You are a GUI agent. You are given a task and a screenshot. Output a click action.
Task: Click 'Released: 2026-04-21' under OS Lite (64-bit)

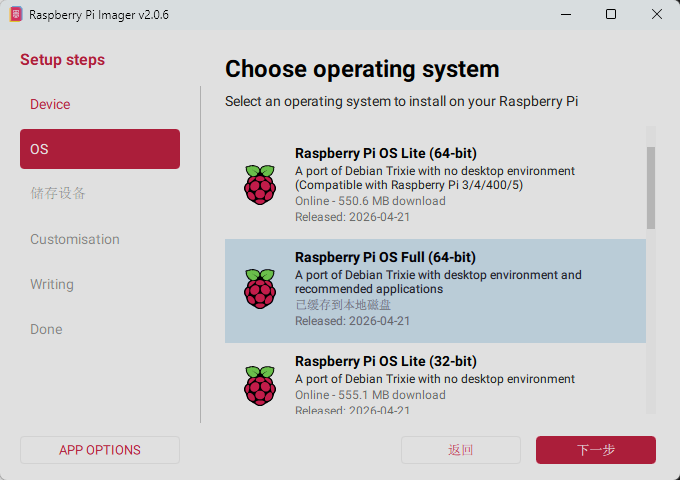[x=353, y=217]
